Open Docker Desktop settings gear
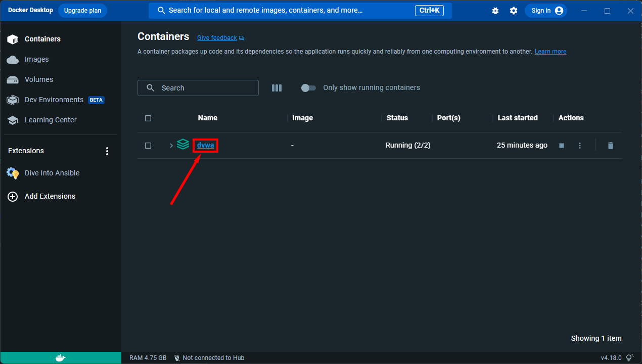This screenshot has width=642, height=364. [514, 10]
